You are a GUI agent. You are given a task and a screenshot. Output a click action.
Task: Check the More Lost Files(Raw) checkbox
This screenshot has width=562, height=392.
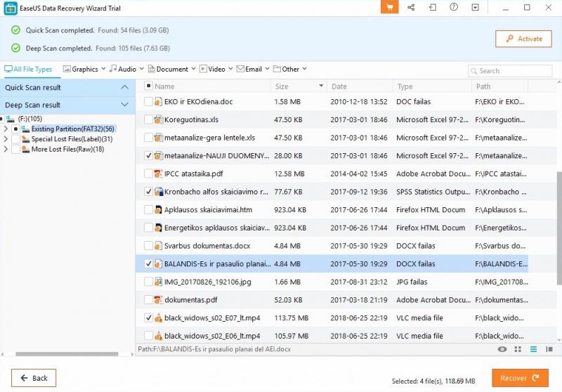(15, 150)
